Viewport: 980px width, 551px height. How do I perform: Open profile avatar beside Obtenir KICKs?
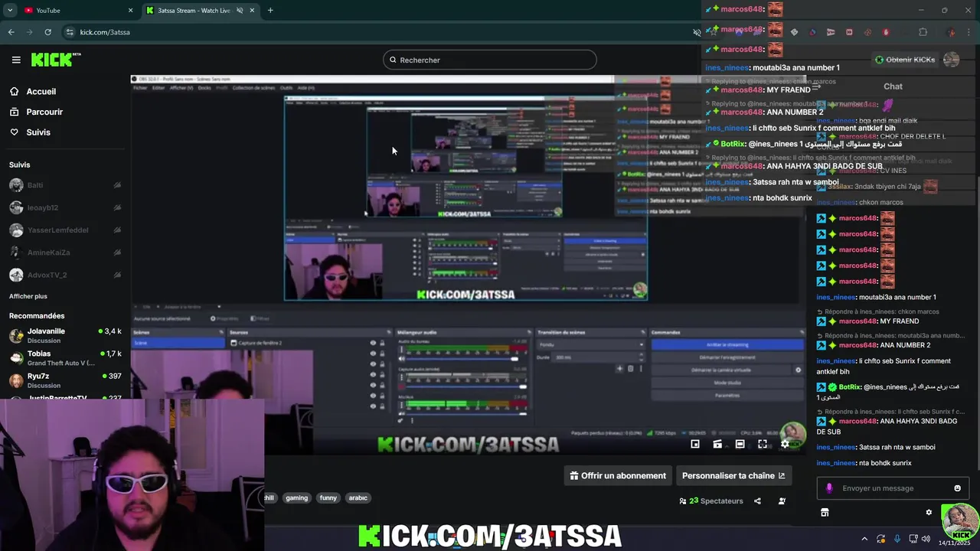tap(951, 60)
